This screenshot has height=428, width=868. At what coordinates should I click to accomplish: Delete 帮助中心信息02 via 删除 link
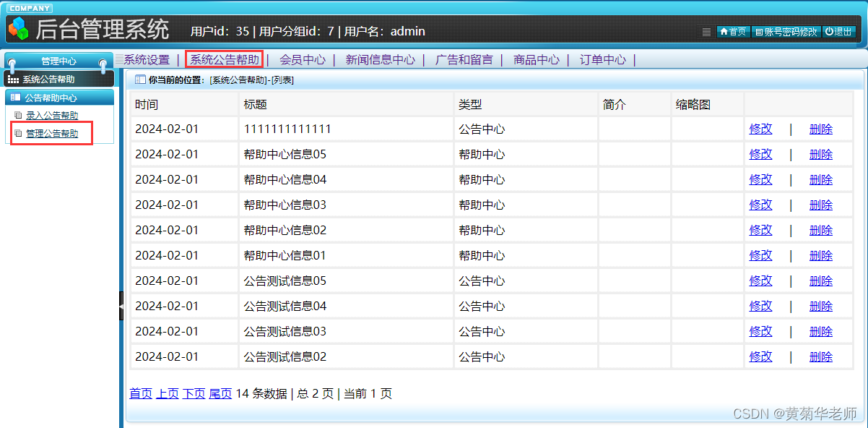click(x=821, y=231)
